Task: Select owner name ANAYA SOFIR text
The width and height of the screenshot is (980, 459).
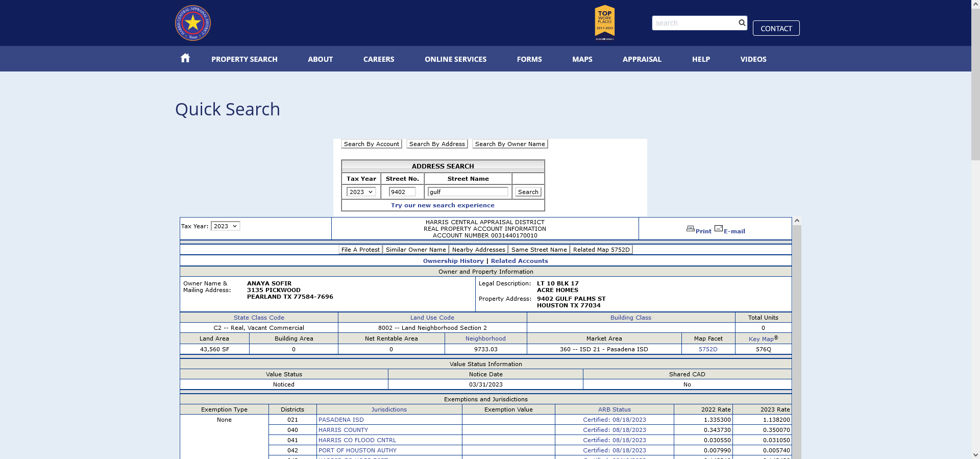Action: pos(269,283)
